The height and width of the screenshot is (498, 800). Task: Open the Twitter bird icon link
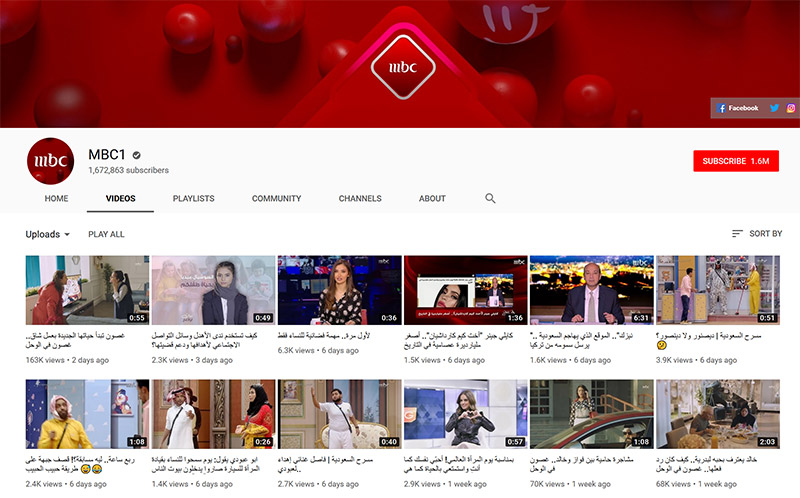[774, 108]
